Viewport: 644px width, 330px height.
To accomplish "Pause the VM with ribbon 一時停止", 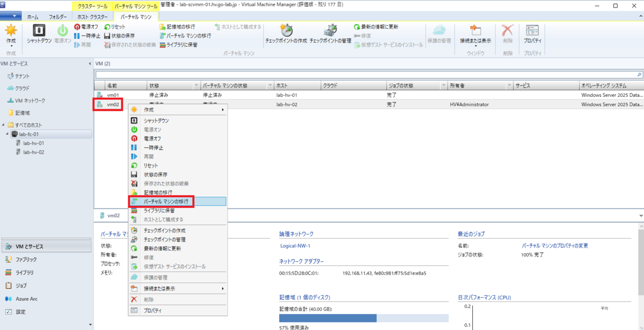I will pos(87,35).
